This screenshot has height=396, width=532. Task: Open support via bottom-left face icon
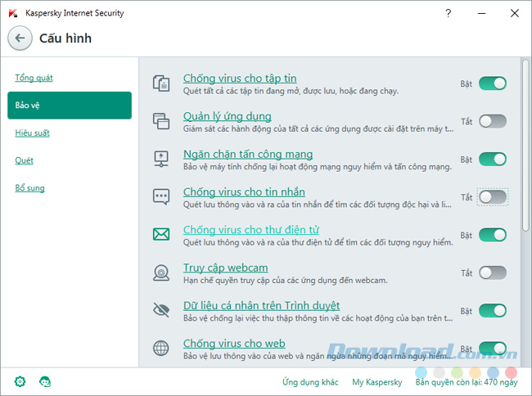(x=45, y=381)
